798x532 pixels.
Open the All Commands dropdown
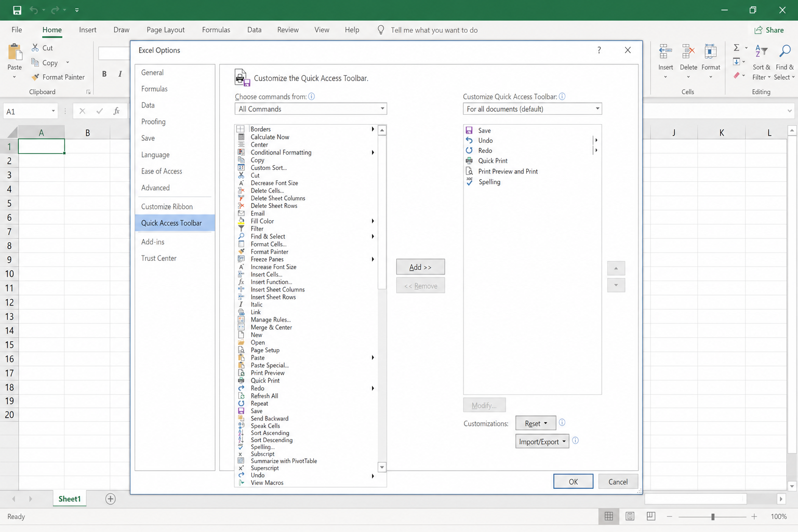click(311, 109)
